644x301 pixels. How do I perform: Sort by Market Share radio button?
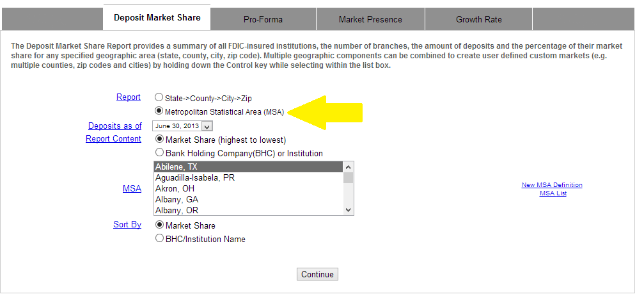click(159, 225)
